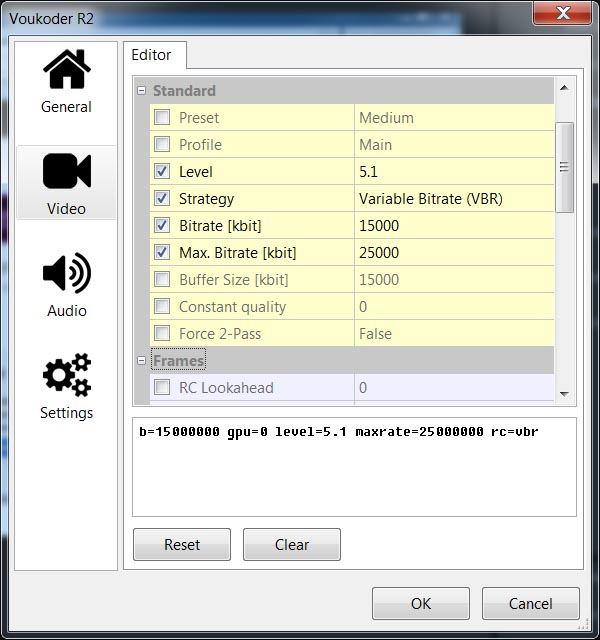Enable the RC Lookahead checkbox

click(x=162, y=387)
